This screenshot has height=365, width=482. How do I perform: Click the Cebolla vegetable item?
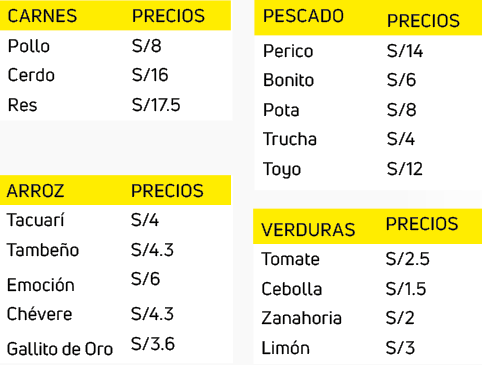pos(292,289)
